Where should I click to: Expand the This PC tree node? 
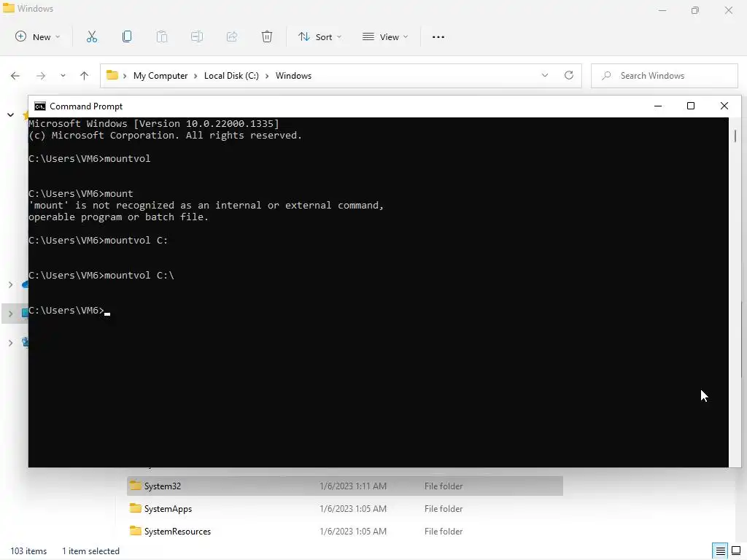tap(10, 314)
